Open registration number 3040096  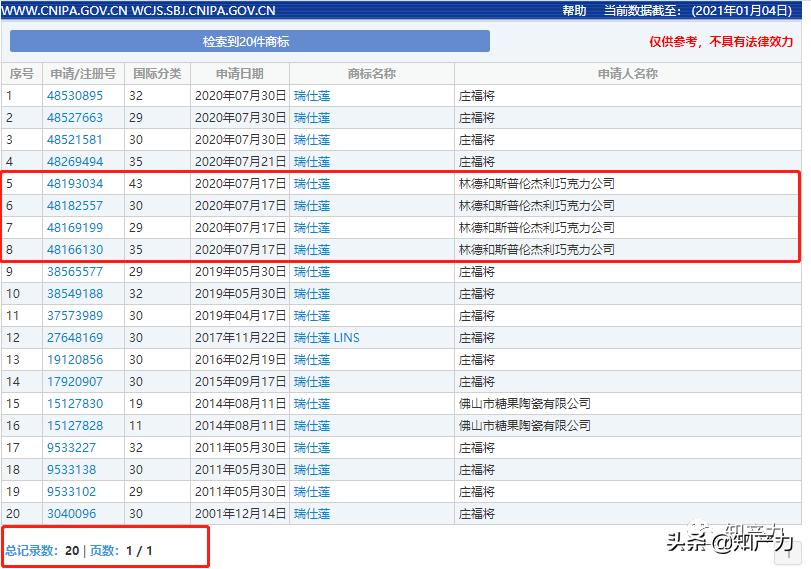[71, 513]
